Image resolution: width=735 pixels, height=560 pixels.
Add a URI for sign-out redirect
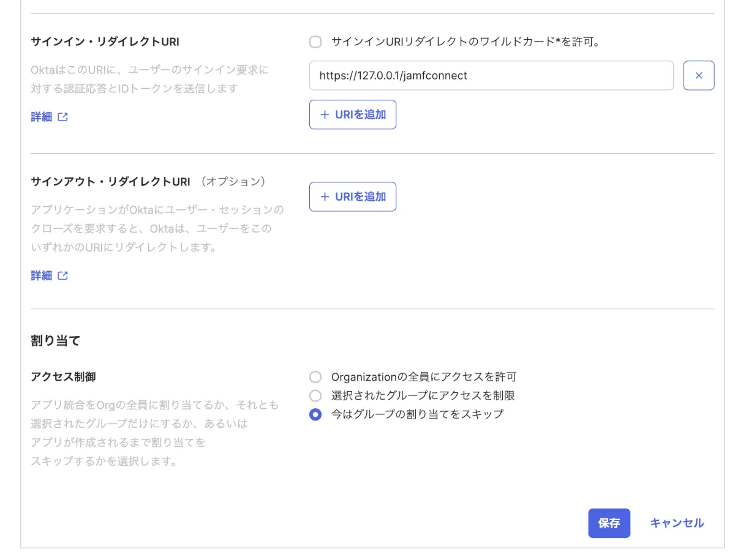click(353, 196)
